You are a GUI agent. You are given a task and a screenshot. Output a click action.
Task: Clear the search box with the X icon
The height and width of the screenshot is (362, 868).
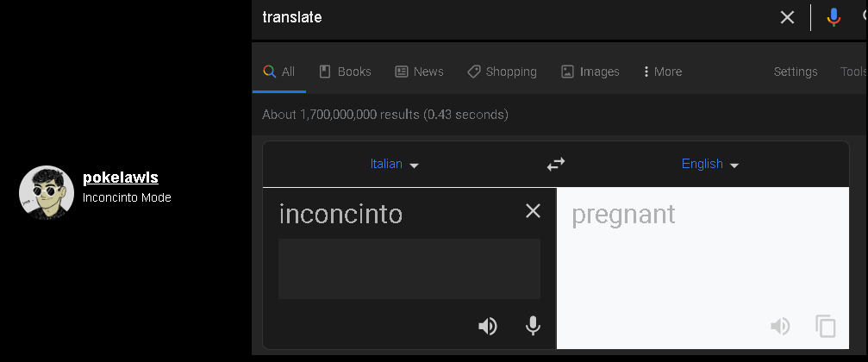coord(787,17)
